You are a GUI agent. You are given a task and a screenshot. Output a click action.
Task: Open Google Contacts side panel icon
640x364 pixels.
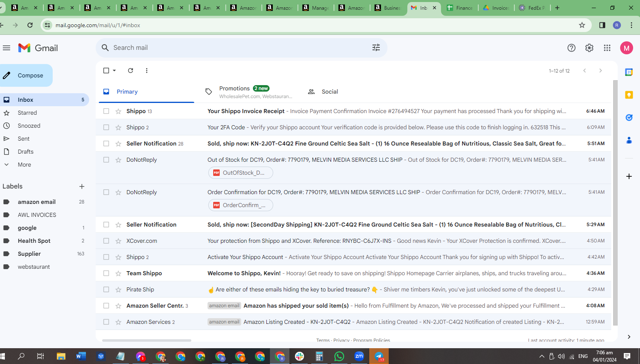pos(629,140)
